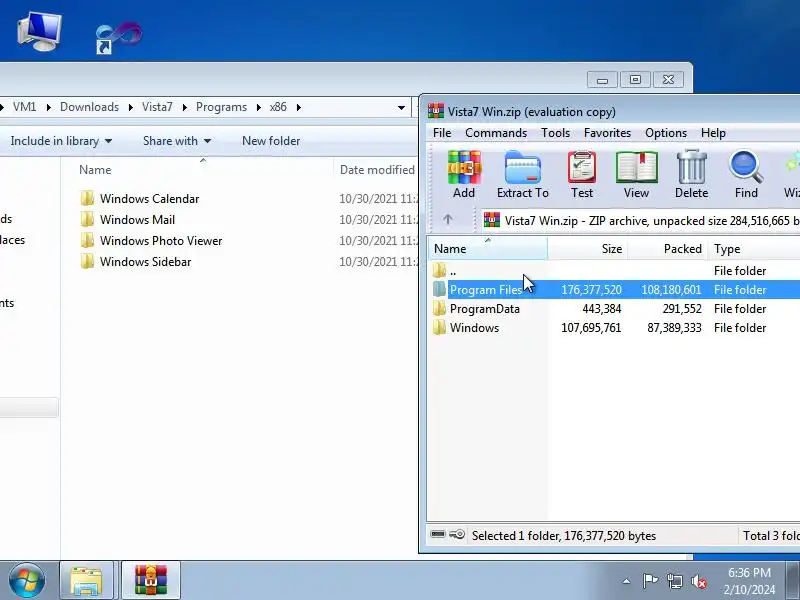Click the Action Center flag tray icon
This screenshot has height=600, width=800.
coord(650,581)
